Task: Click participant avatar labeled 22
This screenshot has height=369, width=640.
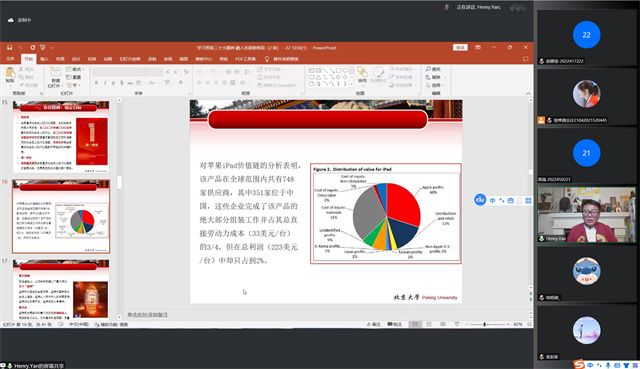Action: coord(587,35)
